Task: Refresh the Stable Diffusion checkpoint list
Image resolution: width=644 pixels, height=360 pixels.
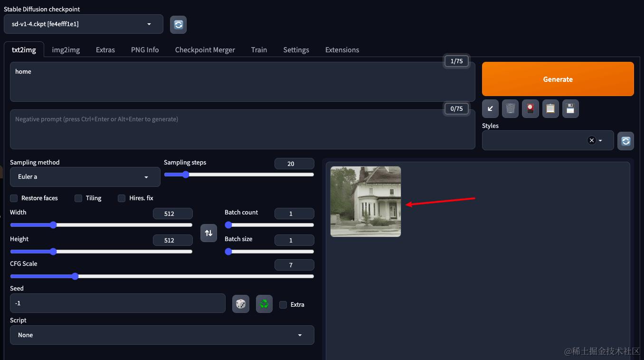Action: click(x=178, y=25)
